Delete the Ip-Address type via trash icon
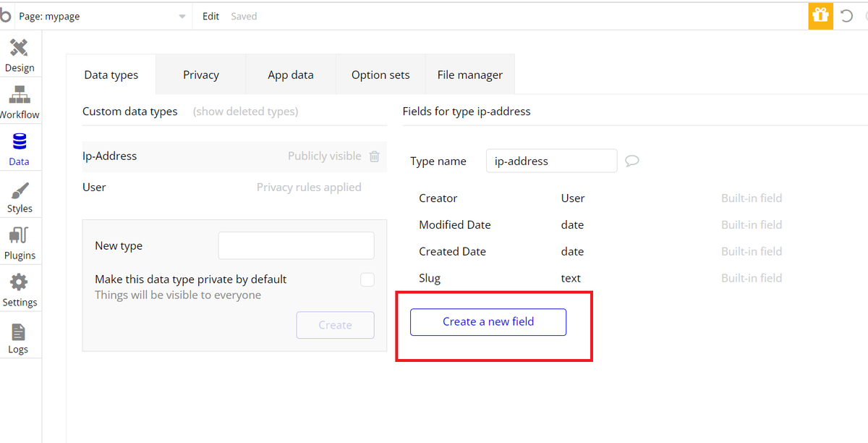868x443 pixels. point(374,156)
